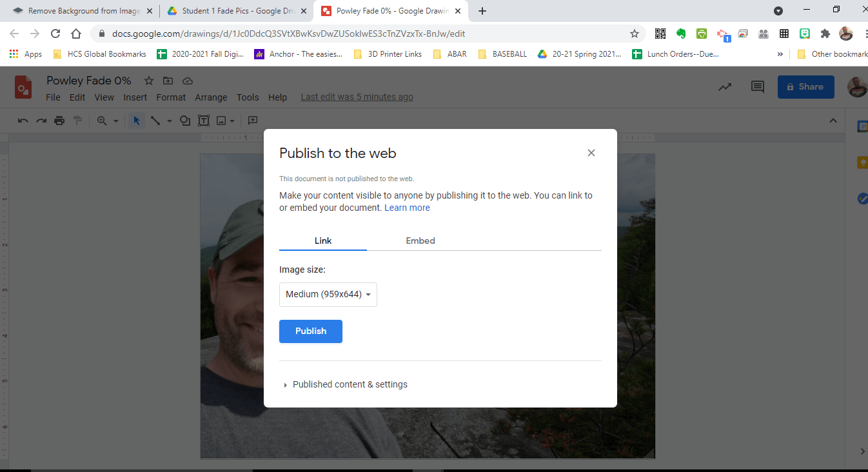Open the Insert menu
This screenshot has height=472, width=868.
click(x=135, y=97)
